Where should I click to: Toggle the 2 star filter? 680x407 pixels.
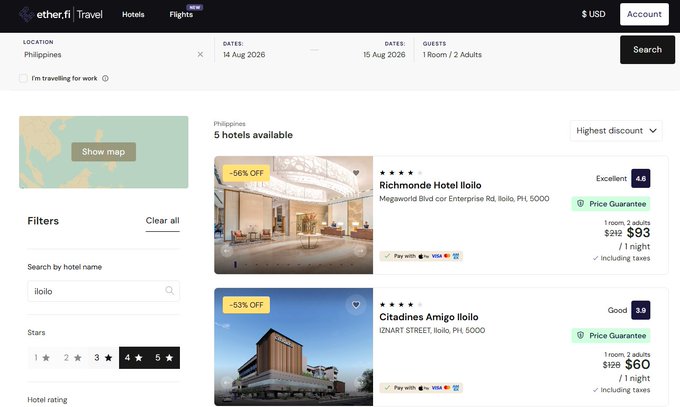73,358
